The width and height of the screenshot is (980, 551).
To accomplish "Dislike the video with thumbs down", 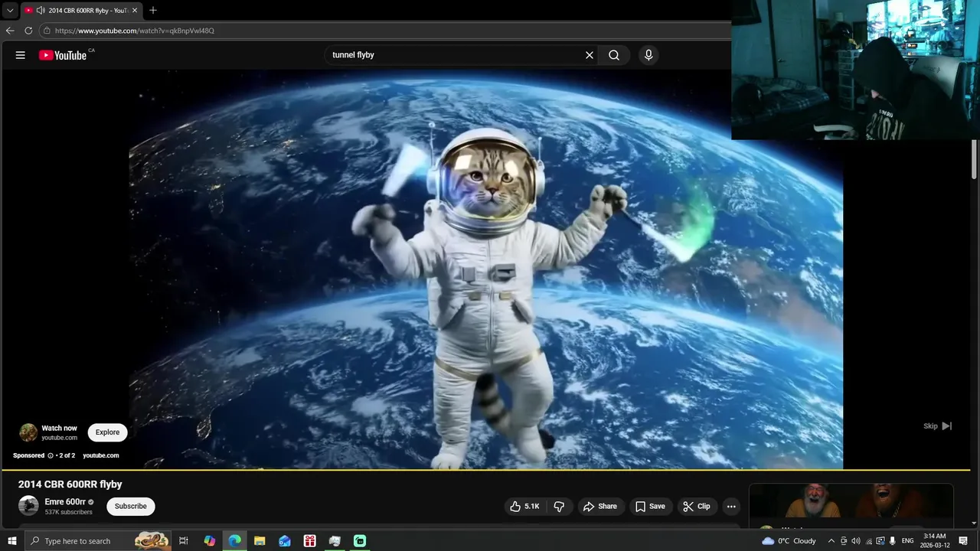I will click(559, 507).
